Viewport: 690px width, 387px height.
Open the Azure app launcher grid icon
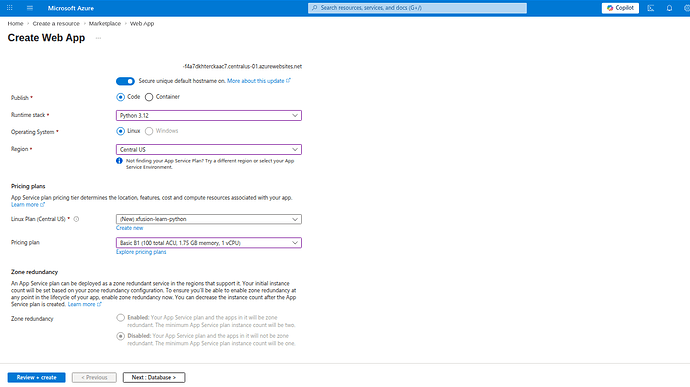click(10, 8)
